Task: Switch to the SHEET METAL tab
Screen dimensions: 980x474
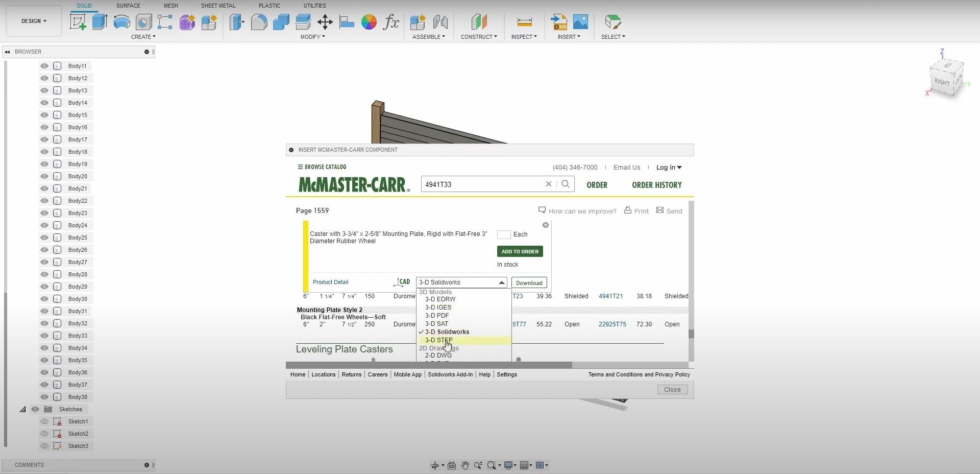Action: click(218, 6)
